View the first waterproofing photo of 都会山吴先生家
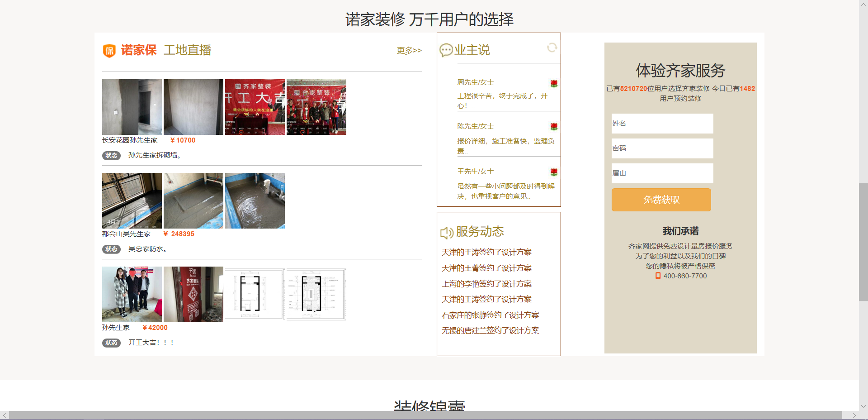This screenshot has width=868, height=420. coord(132,200)
